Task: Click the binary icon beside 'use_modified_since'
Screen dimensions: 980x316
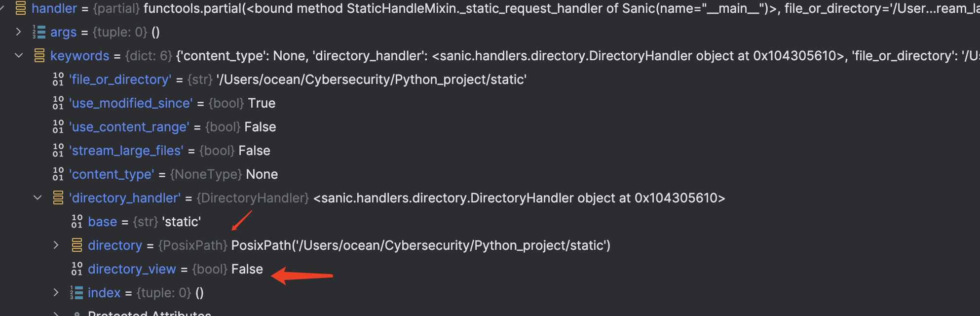Action: click(58, 103)
